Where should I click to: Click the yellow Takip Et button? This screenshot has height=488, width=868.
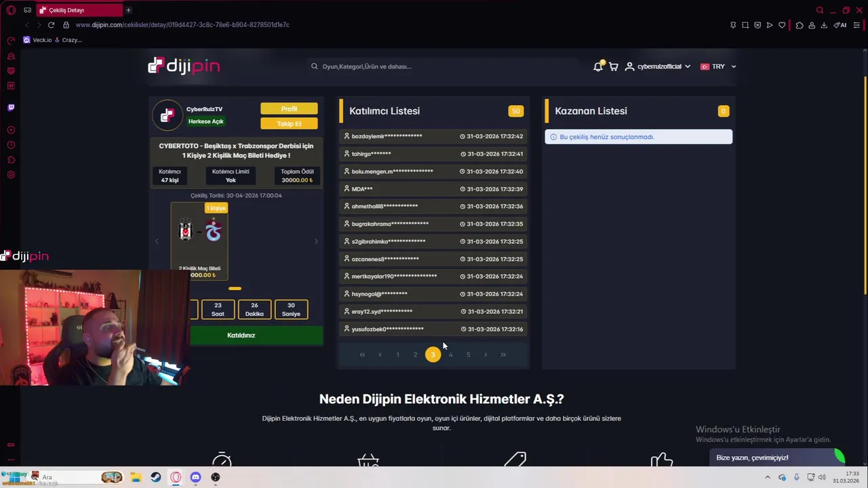(289, 123)
